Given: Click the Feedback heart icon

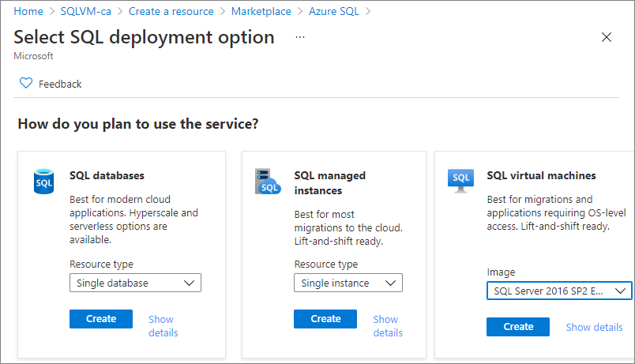Looking at the screenshot, I should click(x=26, y=83).
